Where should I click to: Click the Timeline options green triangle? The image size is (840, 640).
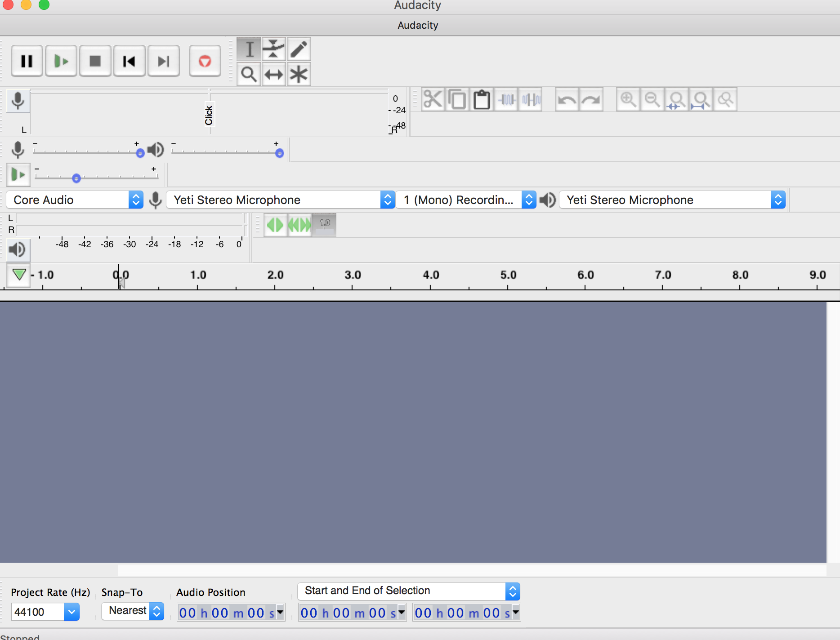pyautogui.click(x=18, y=275)
